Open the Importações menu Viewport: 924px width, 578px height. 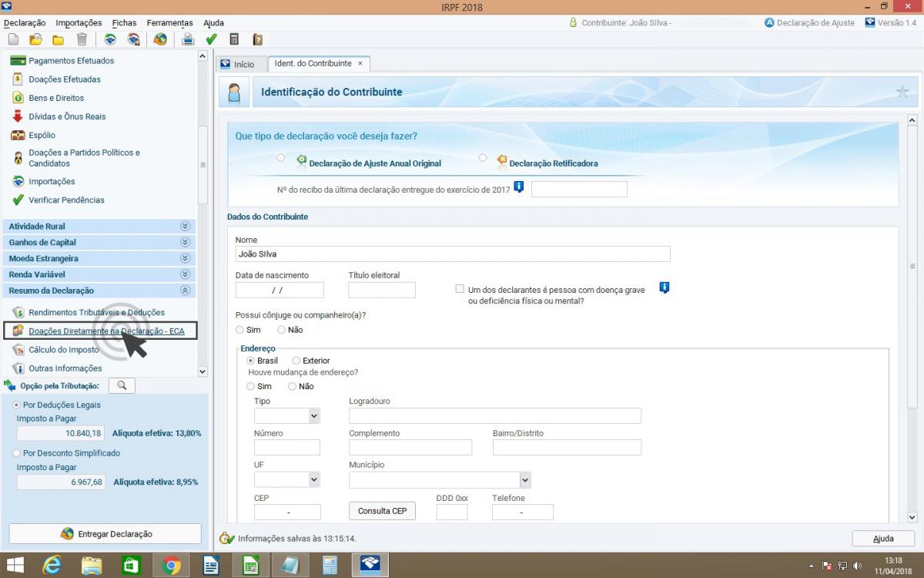pyautogui.click(x=79, y=23)
